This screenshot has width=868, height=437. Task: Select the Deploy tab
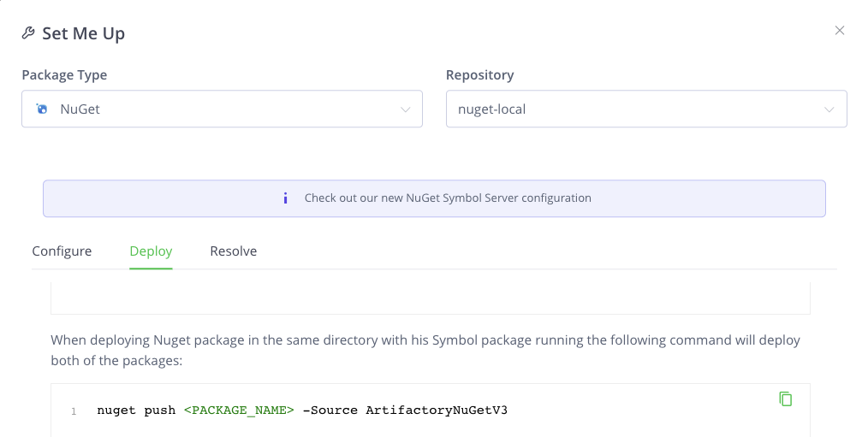coord(151,251)
